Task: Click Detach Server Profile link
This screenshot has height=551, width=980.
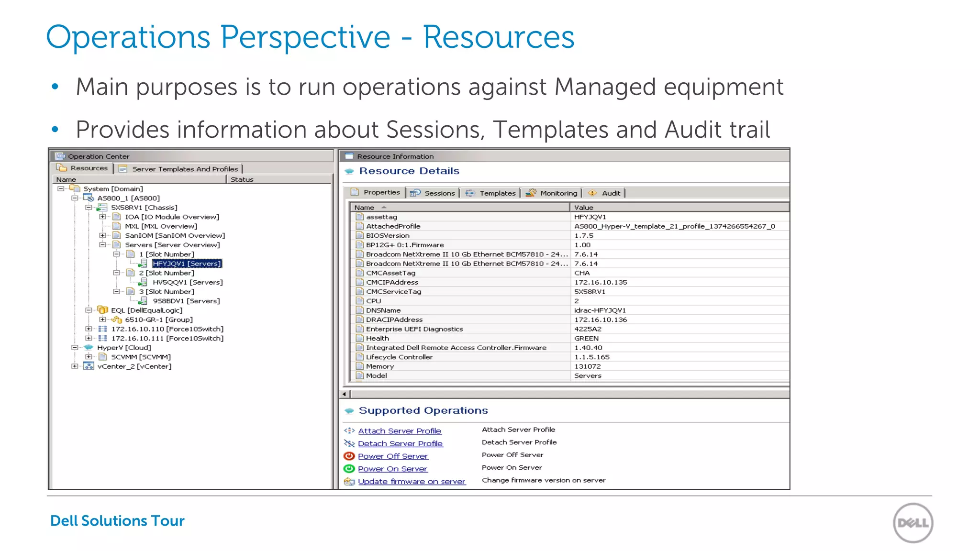Action: coord(401,444)
